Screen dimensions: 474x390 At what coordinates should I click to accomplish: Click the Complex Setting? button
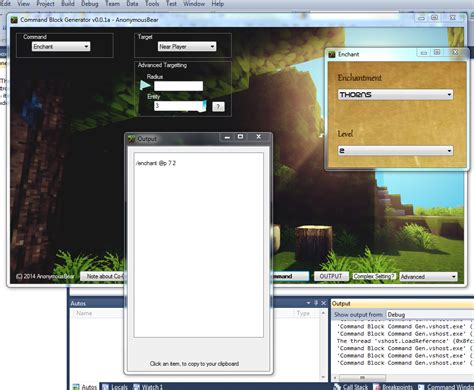(374, 276)
